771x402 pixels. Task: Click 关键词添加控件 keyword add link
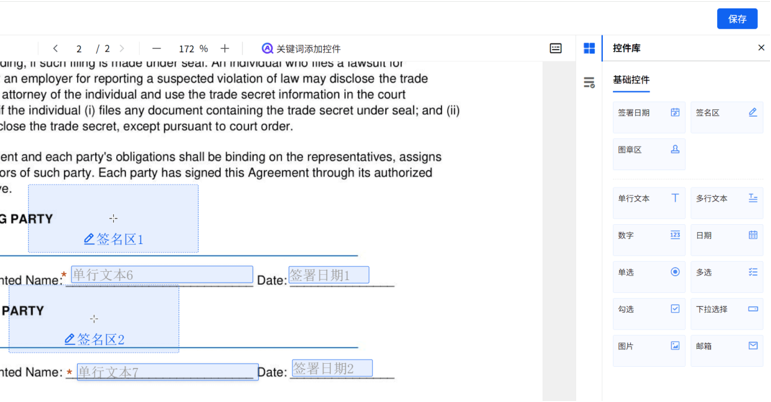point(301,48)
